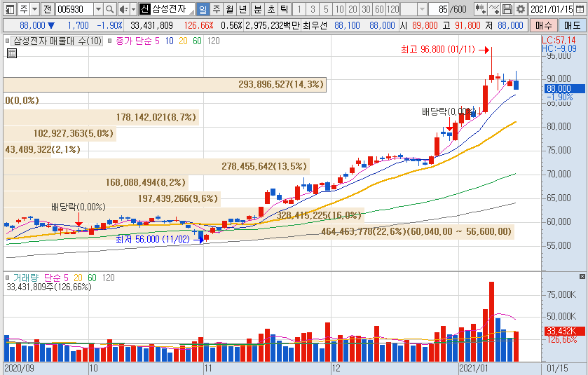This screenshot has height=375, width=588.
Task: Open the stock code history dropdown
Action: 98,9
